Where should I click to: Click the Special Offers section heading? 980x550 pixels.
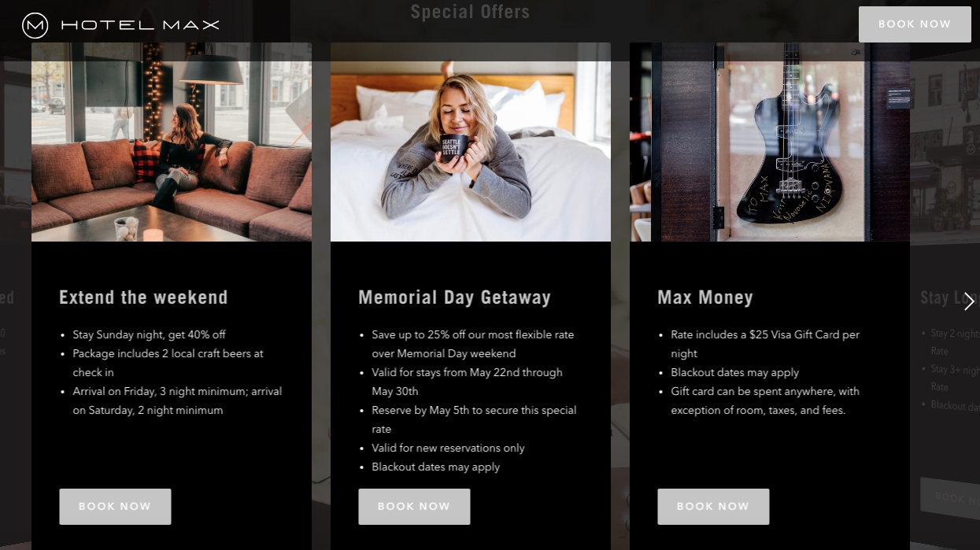[x=470, y=12]
